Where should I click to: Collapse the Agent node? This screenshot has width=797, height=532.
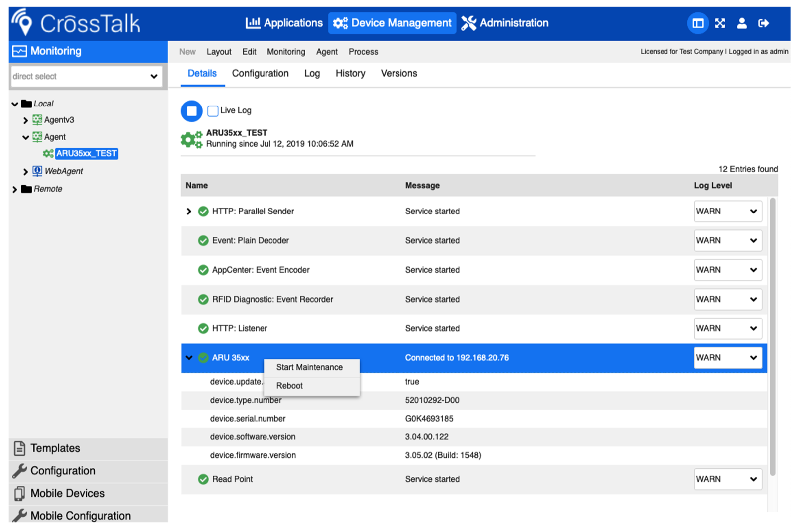(25, 137)
